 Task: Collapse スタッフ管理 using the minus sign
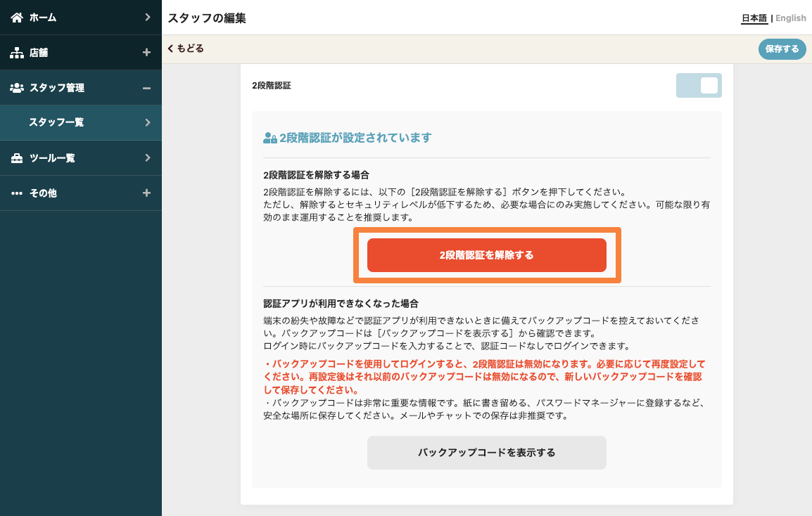pyautogui.click(x=146, y=88)
